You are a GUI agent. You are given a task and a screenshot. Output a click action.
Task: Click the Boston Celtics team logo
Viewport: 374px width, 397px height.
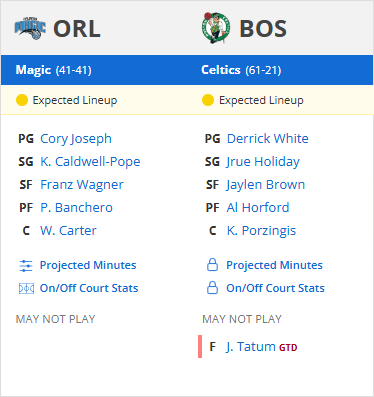pos(216,28)
